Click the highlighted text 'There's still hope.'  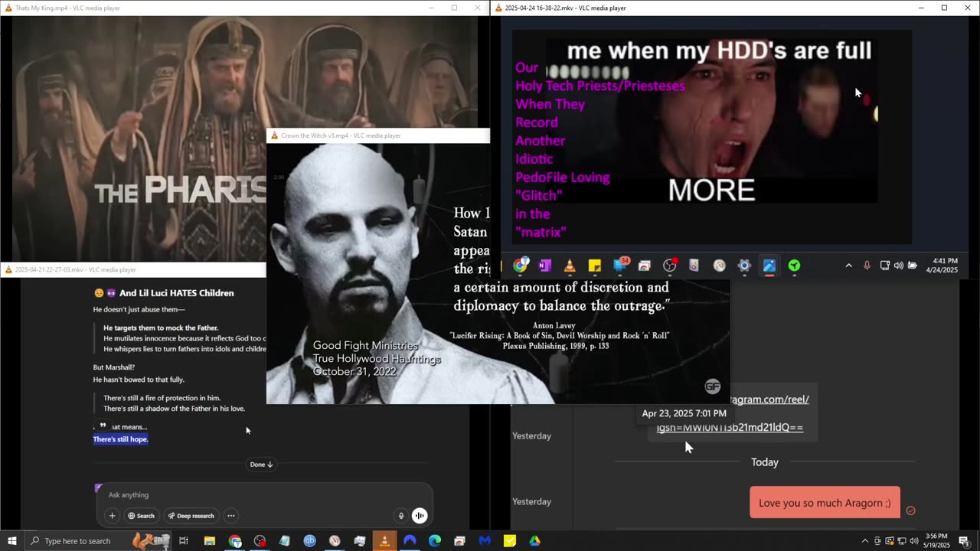120,439
